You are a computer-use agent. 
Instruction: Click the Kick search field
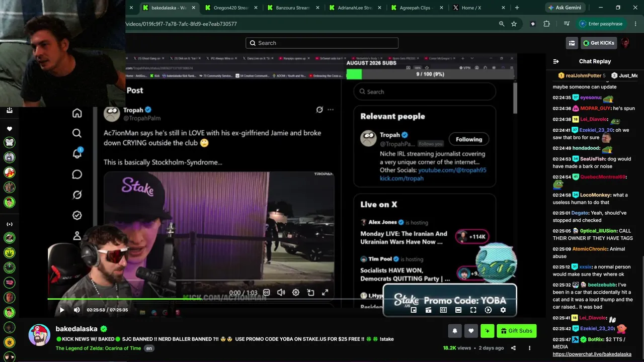click(x=322, y=43)
